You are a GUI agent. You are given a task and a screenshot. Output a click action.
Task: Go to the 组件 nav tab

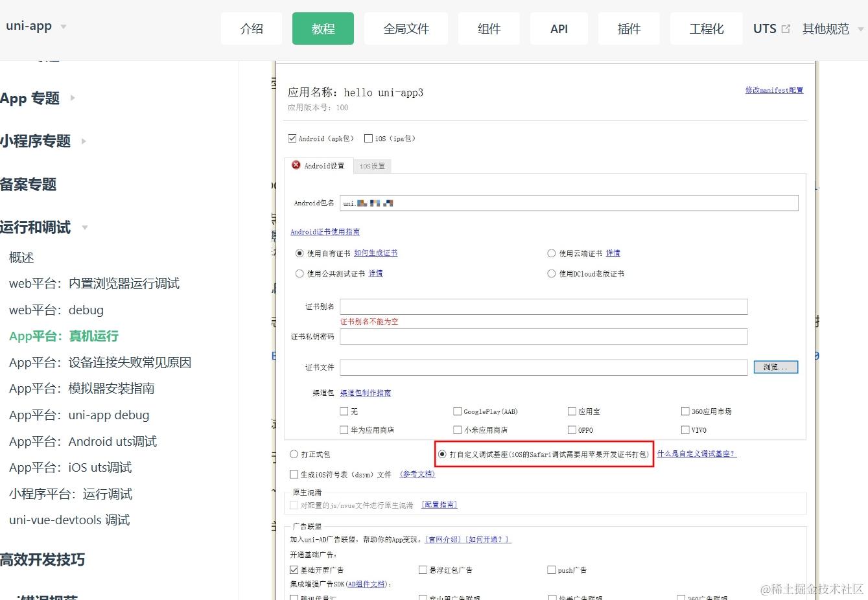pyautogui.click(x=489, y=29)
